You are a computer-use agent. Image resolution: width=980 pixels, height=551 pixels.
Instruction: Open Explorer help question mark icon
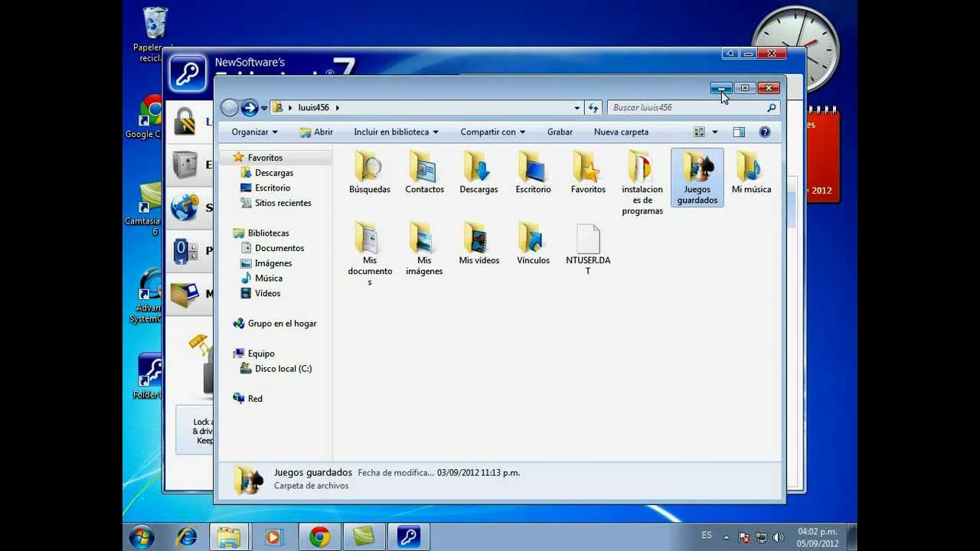point(764,132)
